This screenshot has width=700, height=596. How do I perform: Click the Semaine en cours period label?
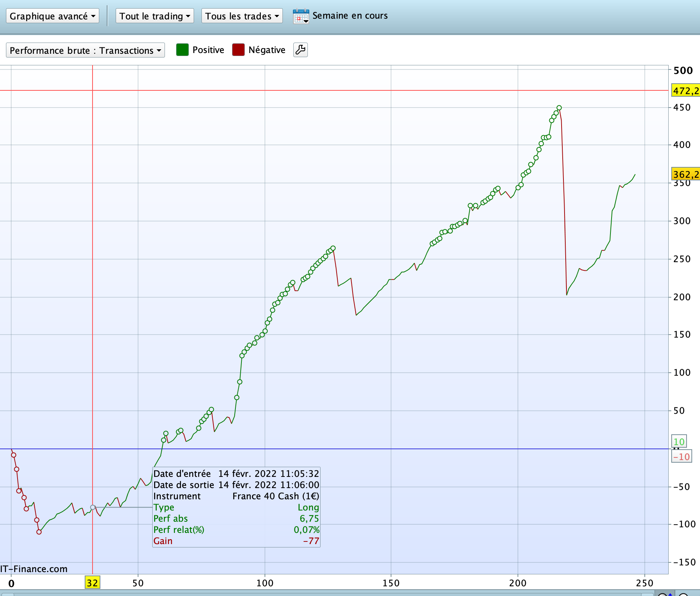tap(350, 16)
